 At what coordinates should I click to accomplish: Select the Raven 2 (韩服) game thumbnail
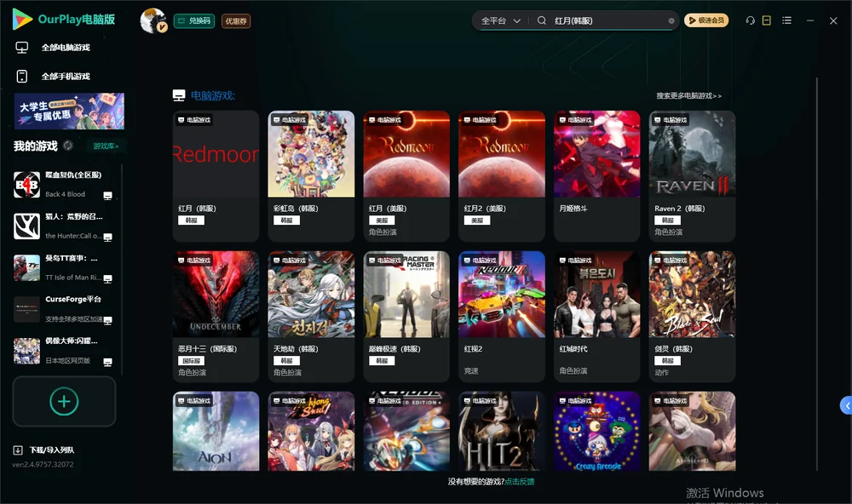[x=692, y=154]
